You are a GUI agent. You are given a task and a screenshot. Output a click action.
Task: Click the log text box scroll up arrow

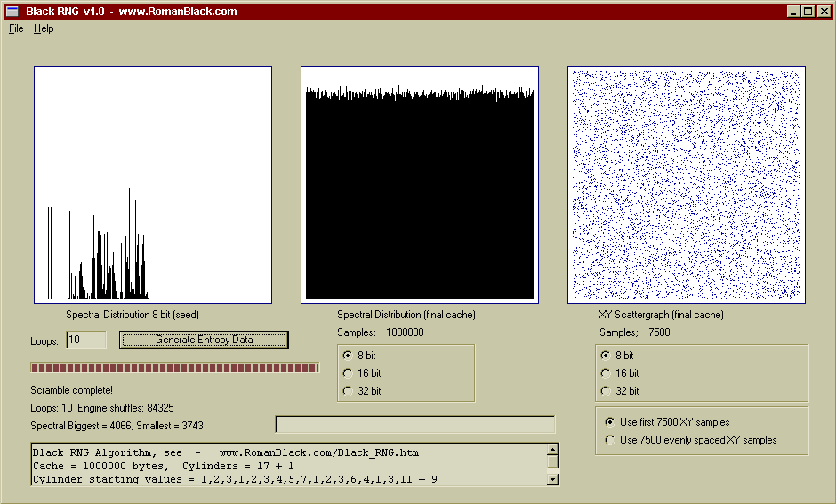tap(552, 450)
